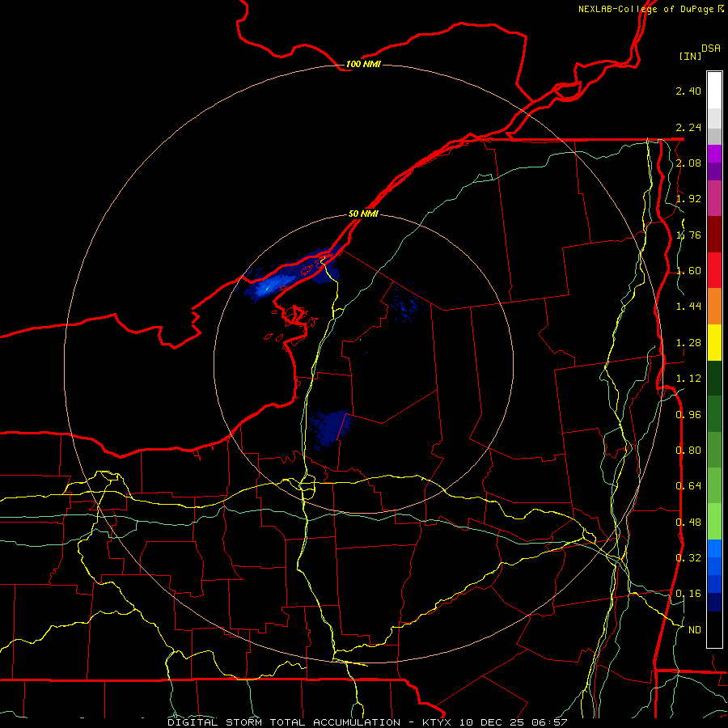Screen dimensions: 728x728
Task: Click the [IN] units label
Action: click(x=690, y=56)
